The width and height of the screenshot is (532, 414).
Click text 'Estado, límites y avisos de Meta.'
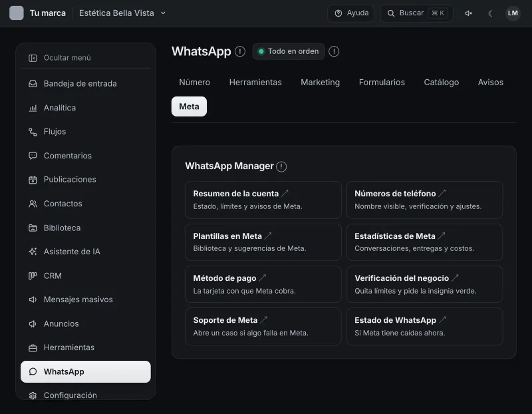(247, 206)
